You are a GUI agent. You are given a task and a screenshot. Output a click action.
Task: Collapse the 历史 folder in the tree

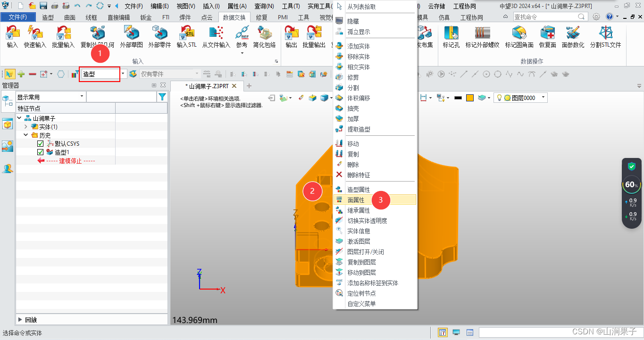point(26,134)
